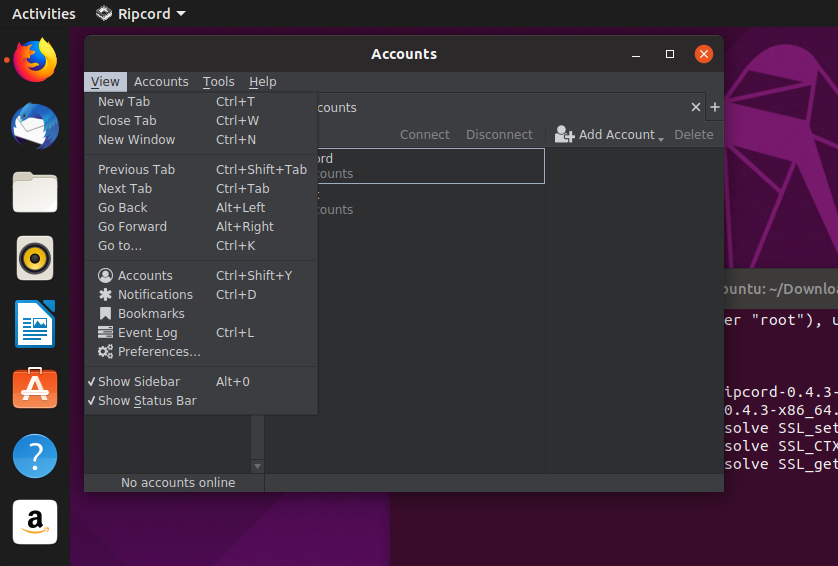838x566 pixels.
Task: Choose Go Back in View menu
Action: (x=200, y=207)
